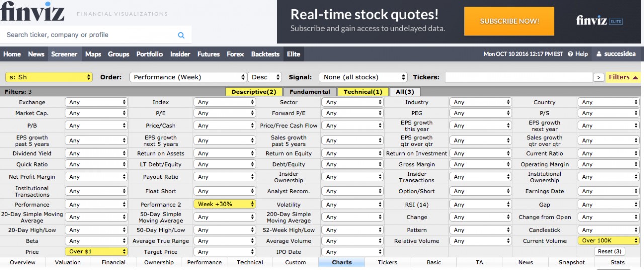Image resolution: width=644 pixels, height=270 pixels.
Task: Click the tickers go arrow button
Action: 598,77
